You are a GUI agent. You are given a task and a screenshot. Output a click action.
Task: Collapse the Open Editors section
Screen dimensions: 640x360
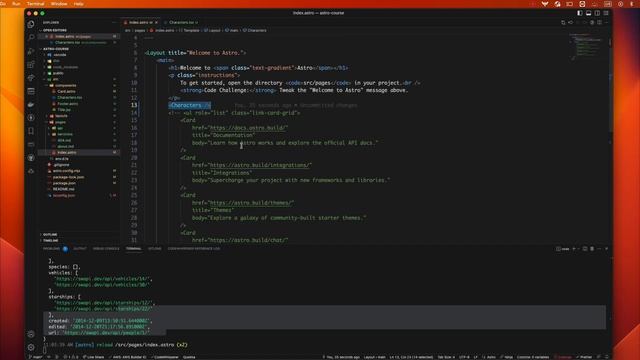tap(55, 30)
